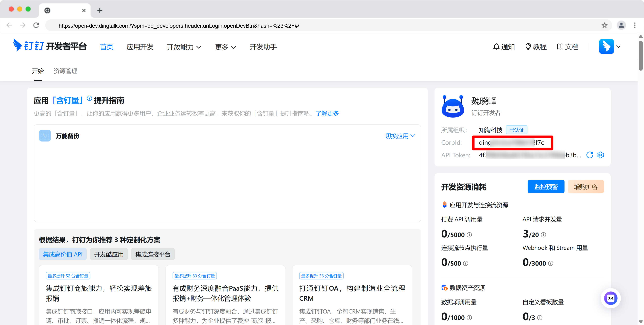The image size is (644, 325).
Task: Go back in browser history
Action: pos(9,25)
